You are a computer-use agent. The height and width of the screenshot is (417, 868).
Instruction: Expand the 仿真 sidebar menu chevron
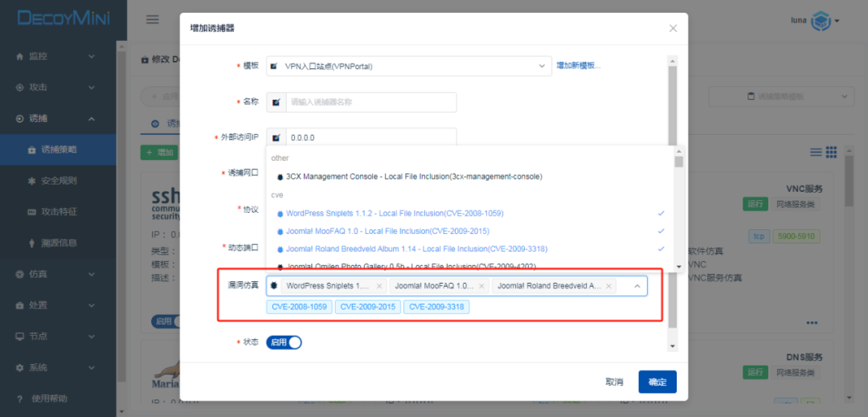coord(92,274)
